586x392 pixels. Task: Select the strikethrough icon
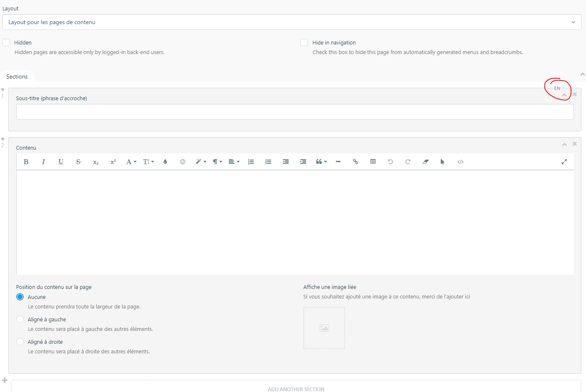78,162
